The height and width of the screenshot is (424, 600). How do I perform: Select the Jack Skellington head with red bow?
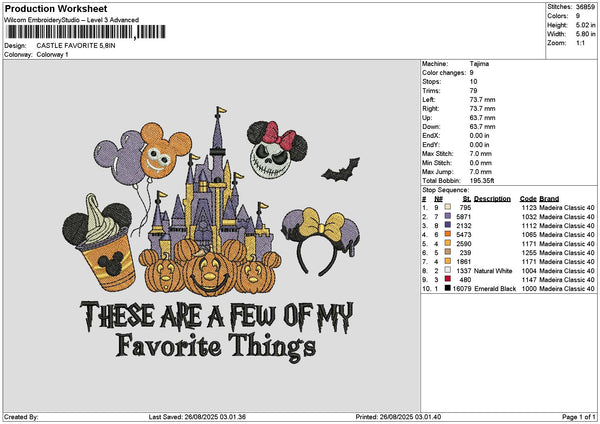click(x=277, y=150)
